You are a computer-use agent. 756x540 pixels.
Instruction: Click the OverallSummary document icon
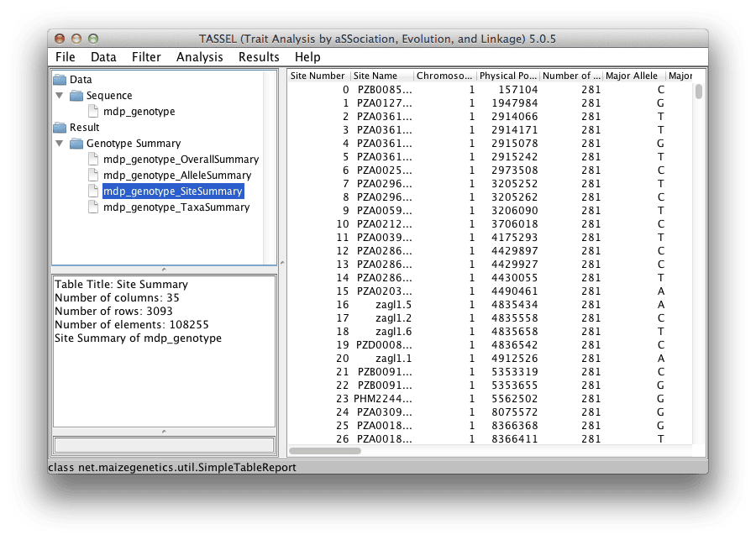pos(93,159)
